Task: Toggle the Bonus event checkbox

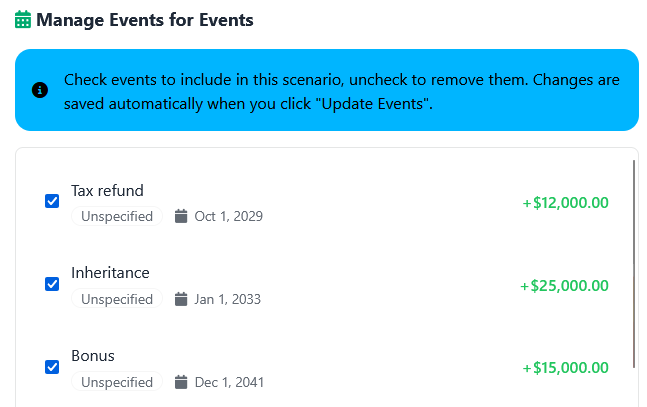Action: (52, 367)
